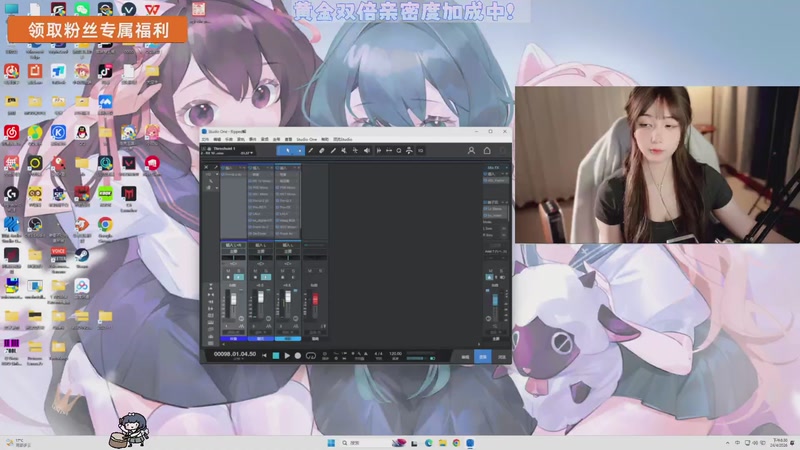Screen dimensions: 800x450
Task: Click the 4/4 time signature field
Action: tap(378, 353)
